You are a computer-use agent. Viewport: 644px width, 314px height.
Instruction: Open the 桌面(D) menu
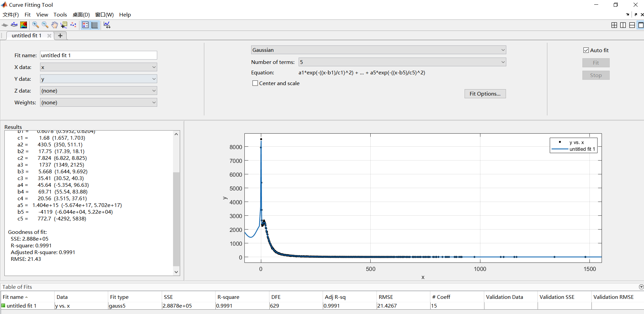(81, 14)
